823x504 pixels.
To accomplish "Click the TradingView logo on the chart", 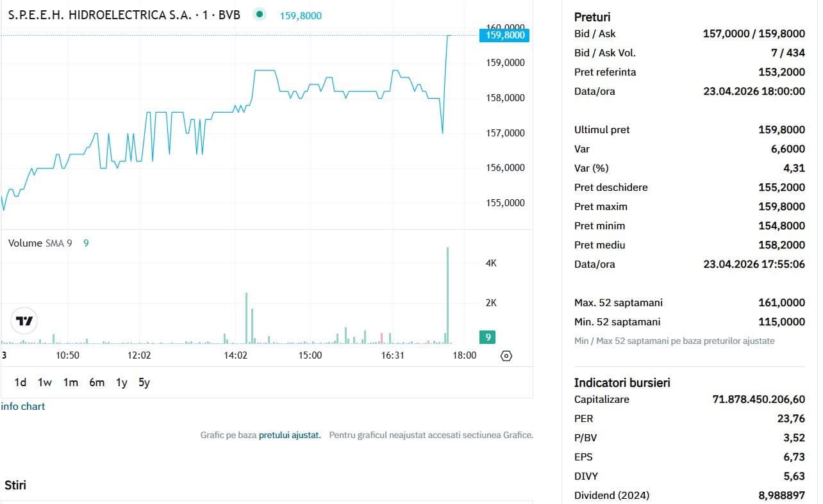I will click(x=24, y=321).
